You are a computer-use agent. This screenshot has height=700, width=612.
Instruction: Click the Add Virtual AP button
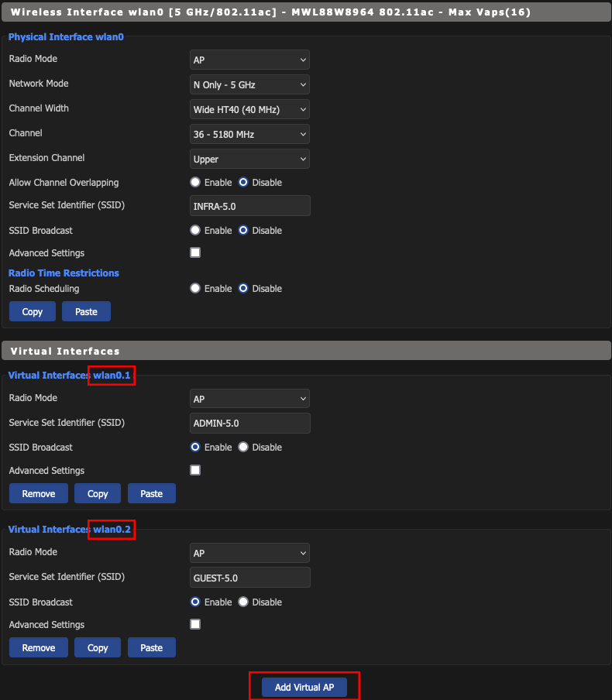click(x=304, y=688)
